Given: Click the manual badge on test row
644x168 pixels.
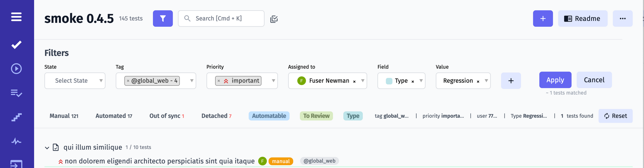Looking at the screenshot, I should point(281,161).
